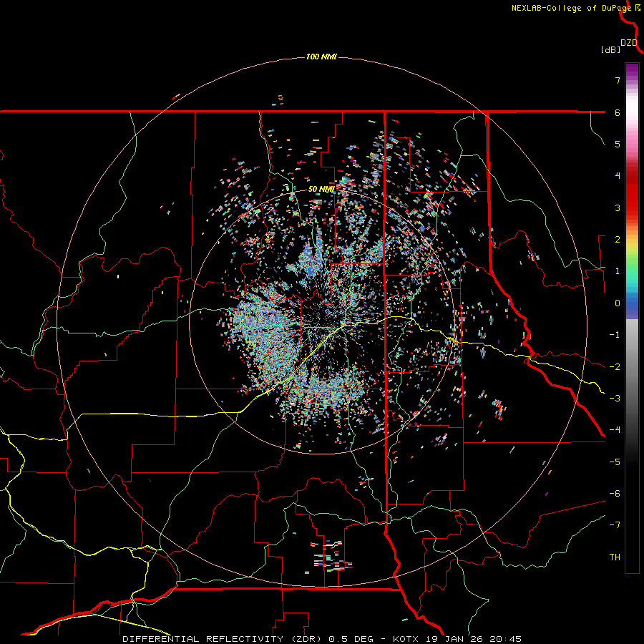Click the 0 dB scale value
Image resolution: width=644 pixels, height=644 pixels.
tap(618, 303)
